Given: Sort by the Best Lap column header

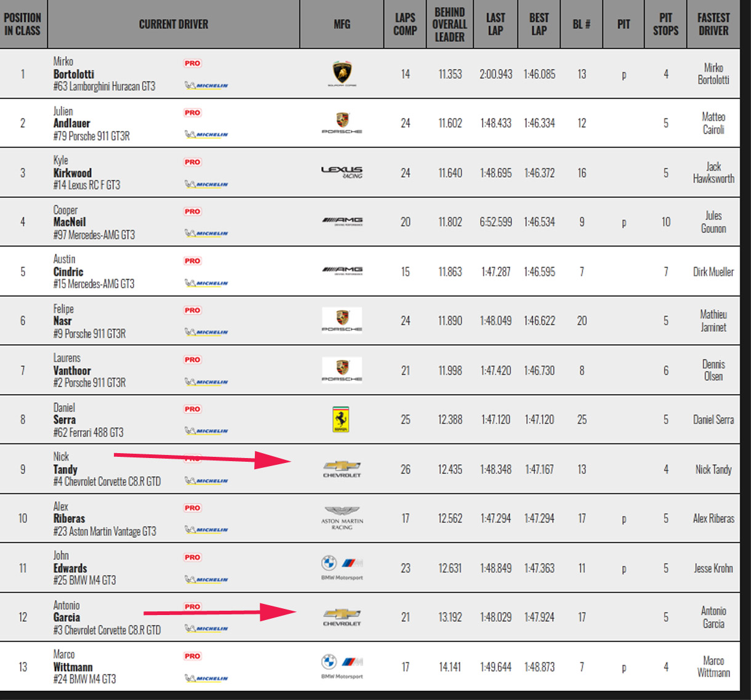Looking at the screenshot, I should 539,24.
